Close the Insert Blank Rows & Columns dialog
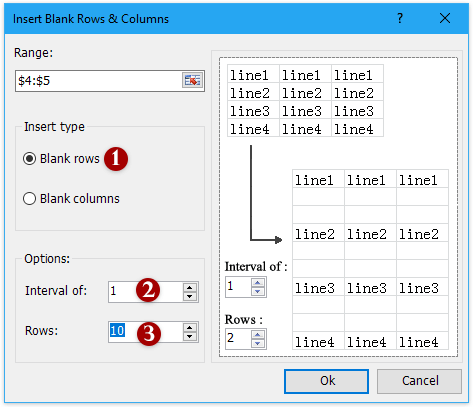This screenshot has height=407, width=473. (x=445, y=18)
